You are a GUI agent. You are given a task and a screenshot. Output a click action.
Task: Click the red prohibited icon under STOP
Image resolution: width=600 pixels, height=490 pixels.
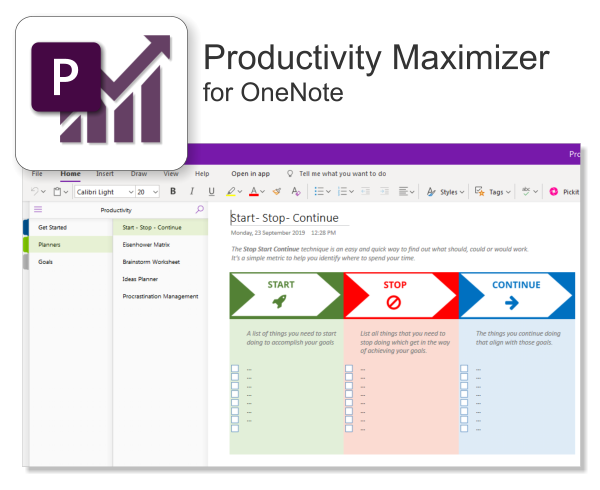tap(393, 303)
